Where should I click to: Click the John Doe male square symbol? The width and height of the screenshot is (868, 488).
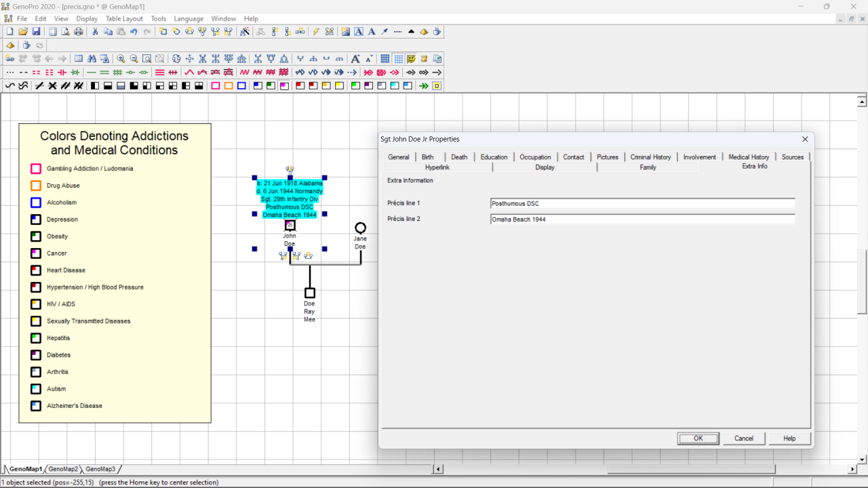click(x=290, y=225)
